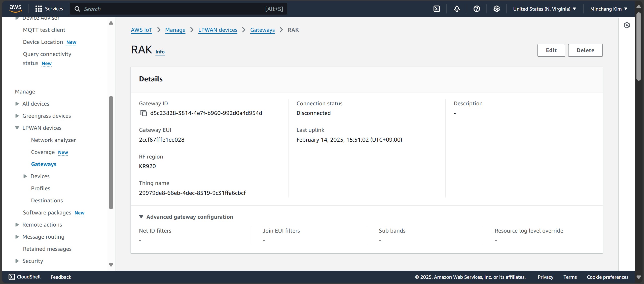The image size is (644, 284).
Task: Open the notifications bell
Action: point(457,9)
